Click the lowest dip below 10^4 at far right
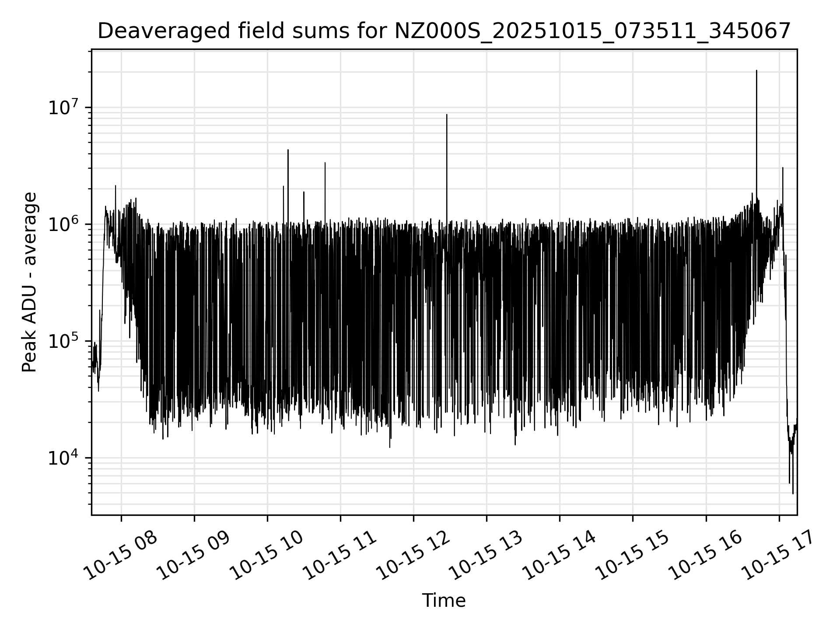The height and width of the screenshot is (630, 840). click(793, 493)
